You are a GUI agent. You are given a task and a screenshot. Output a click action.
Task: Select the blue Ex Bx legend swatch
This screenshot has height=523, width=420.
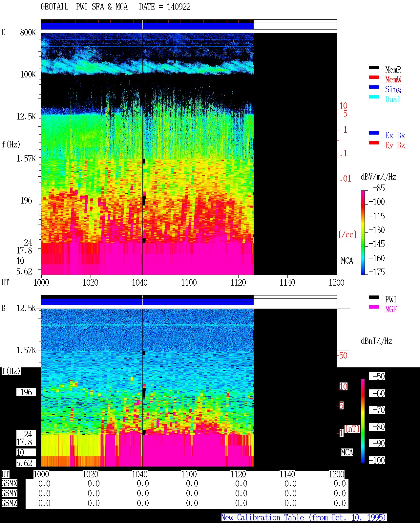coord(374,133)
